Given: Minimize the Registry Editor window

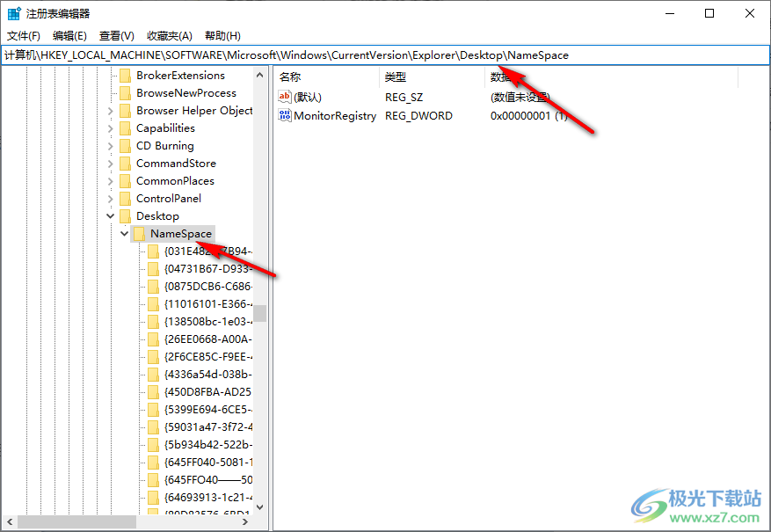Looking at the screenshot, I should click(670, 13).
